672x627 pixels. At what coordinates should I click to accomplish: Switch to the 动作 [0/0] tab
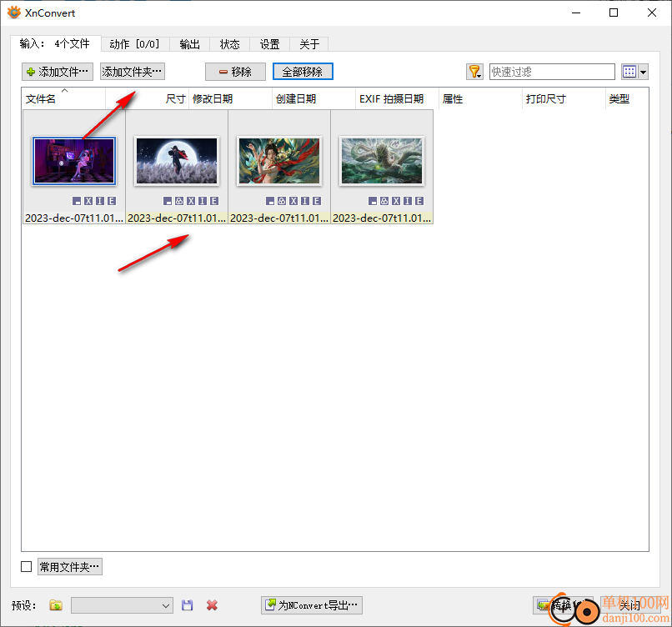(x=134, y=44)
